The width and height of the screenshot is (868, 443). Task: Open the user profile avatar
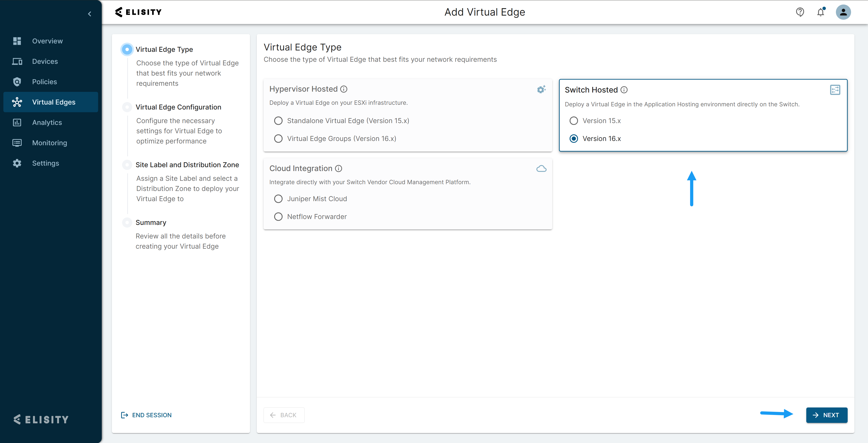(x=843, y=12)
